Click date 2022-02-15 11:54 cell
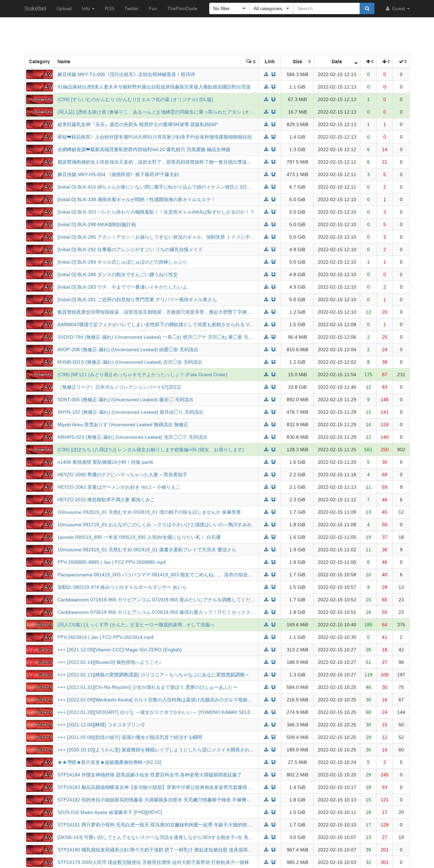Image resolution: width=434 pixels, height=868 pixels. coord(337,375)
